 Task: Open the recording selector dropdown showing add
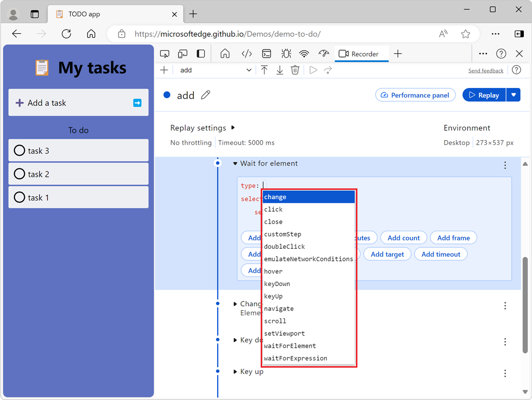tap(214, 70)
